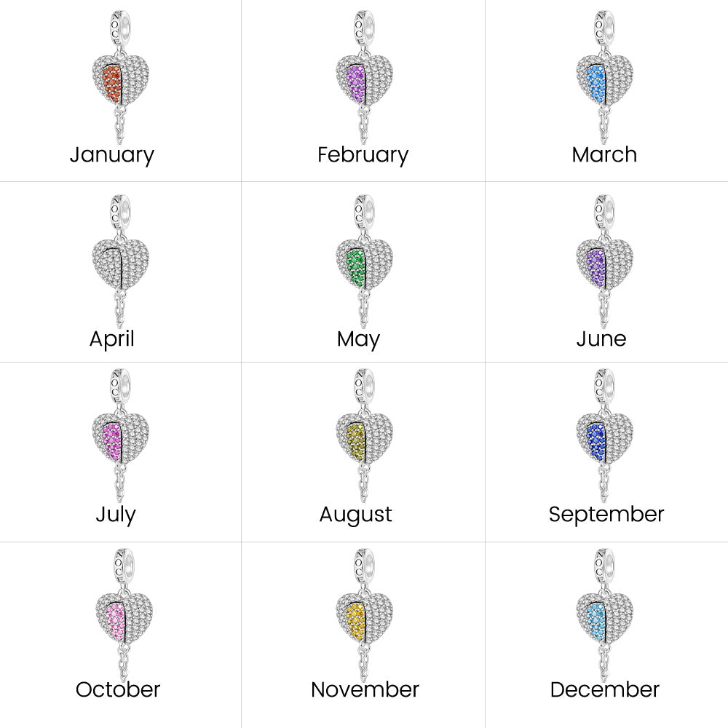Pick the November charm with yellow stones

(363, 617)
